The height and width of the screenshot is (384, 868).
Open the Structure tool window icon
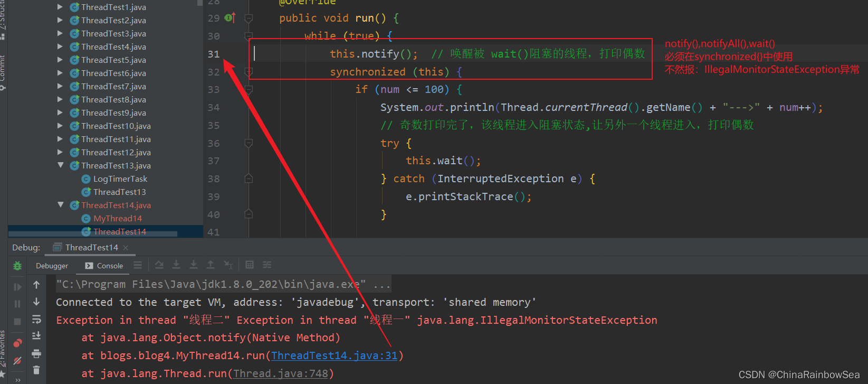3,37
